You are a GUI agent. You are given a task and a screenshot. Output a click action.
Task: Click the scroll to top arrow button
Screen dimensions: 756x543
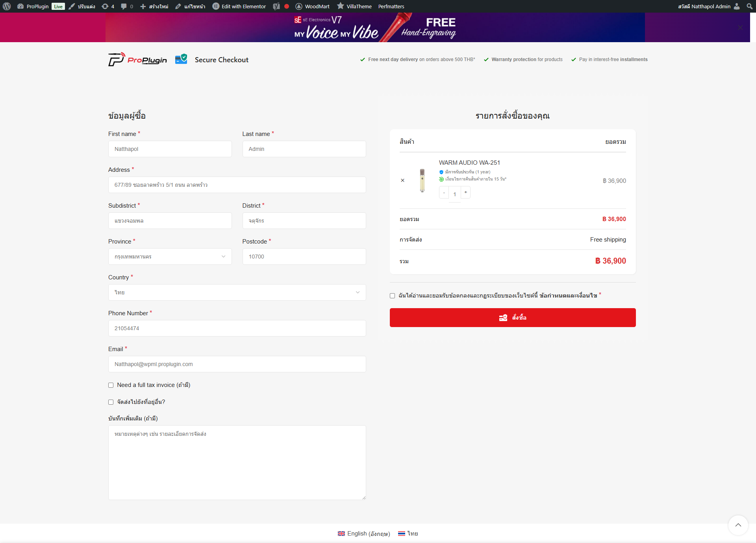(x=738, y=525)
